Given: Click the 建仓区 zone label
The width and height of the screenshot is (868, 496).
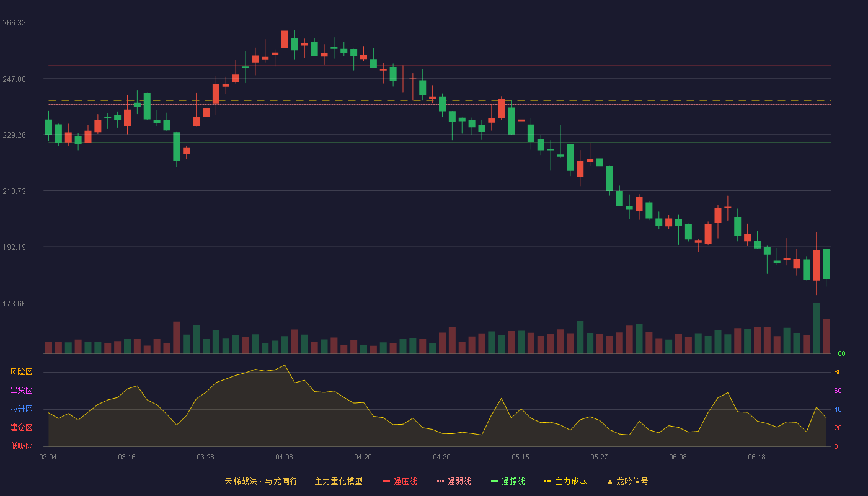Looking at the screenshot, I should click(21, 428).
